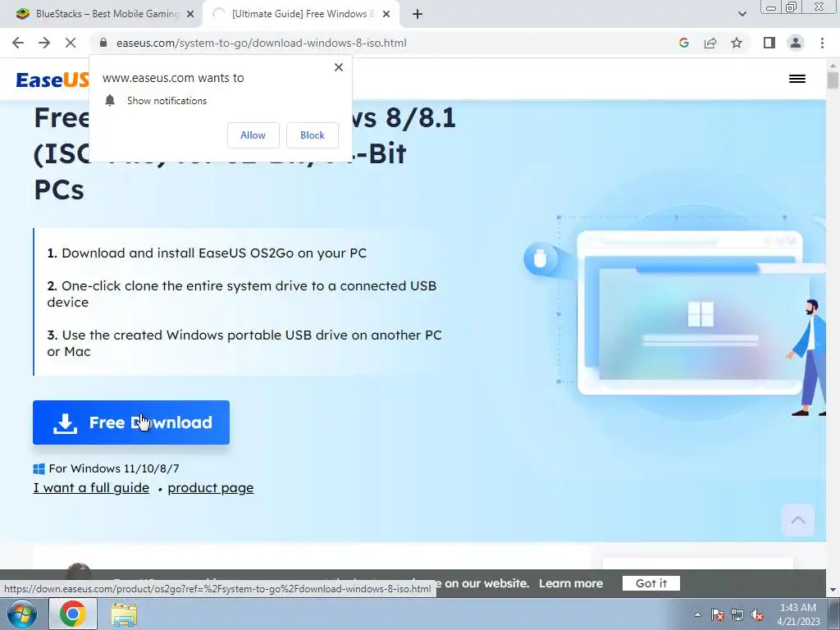The image size is (840, 630).
Task: Open the taskbar clock showing 1:43 AM
Action: [x=798, y=614]
